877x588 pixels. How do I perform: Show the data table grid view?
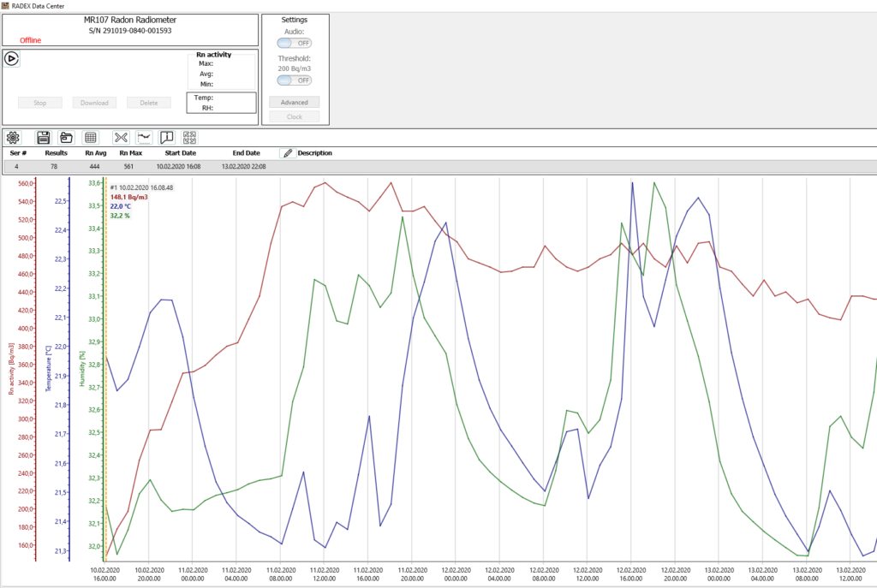[90, 137]
